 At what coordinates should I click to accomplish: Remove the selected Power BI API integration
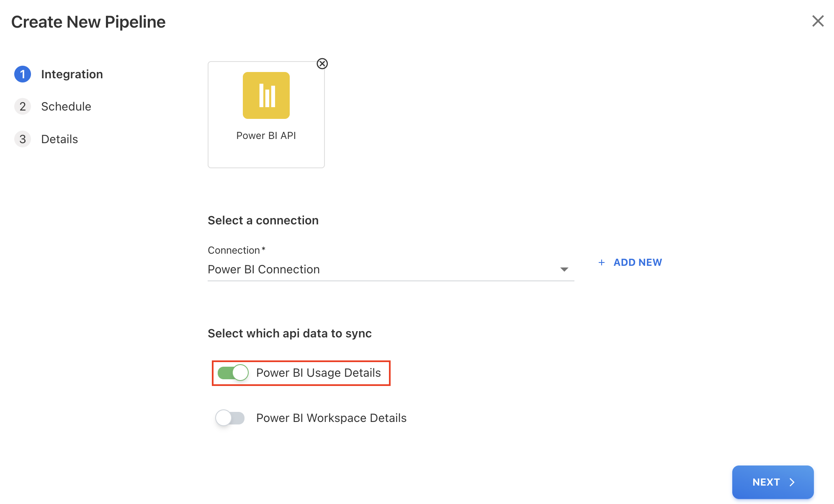(322, 64)
